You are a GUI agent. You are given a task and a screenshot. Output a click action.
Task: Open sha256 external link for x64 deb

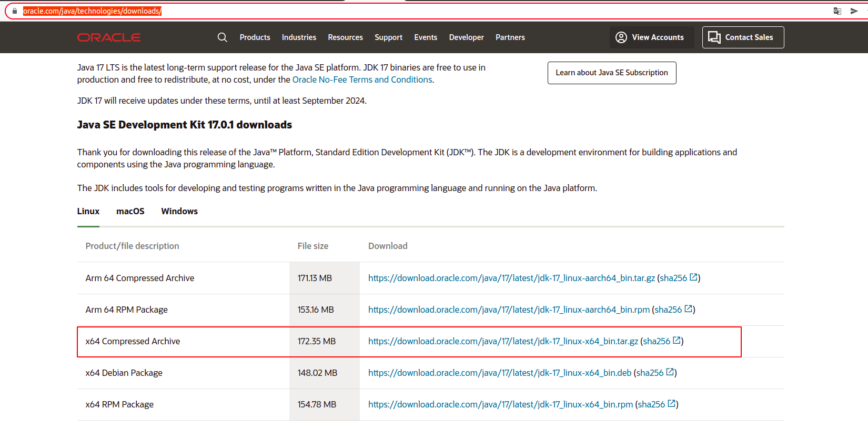coord(655,373)
